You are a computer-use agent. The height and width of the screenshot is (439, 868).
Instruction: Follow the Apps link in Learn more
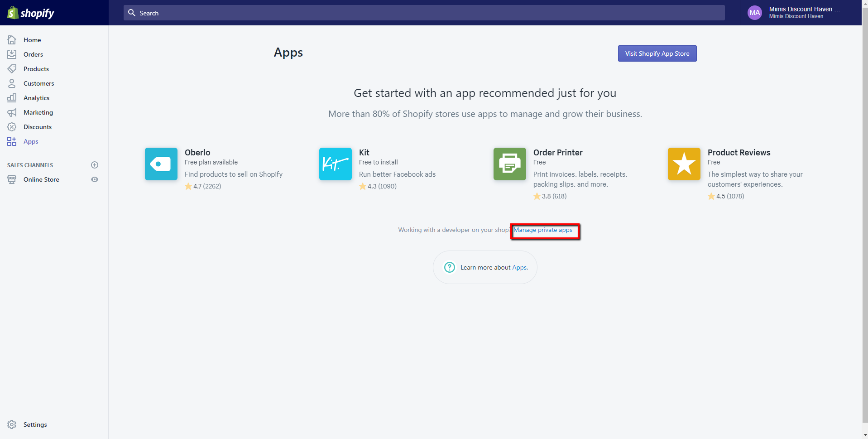point(519,268)
